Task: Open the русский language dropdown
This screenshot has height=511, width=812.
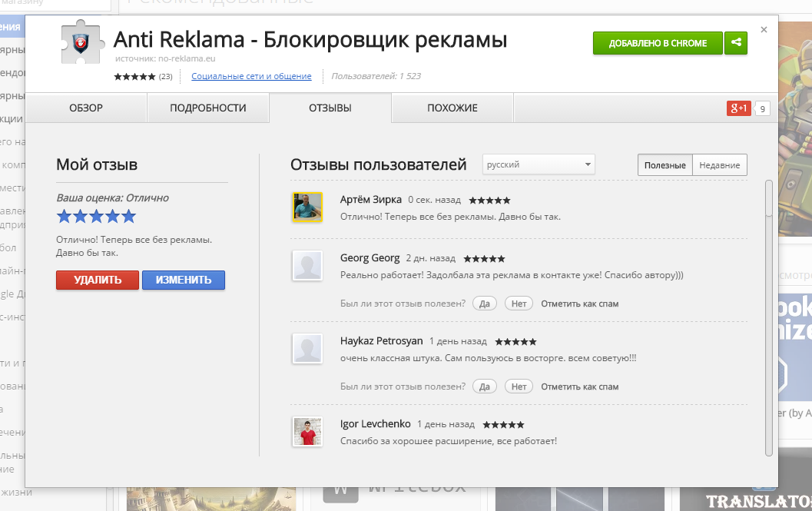Action: point(539,164)
